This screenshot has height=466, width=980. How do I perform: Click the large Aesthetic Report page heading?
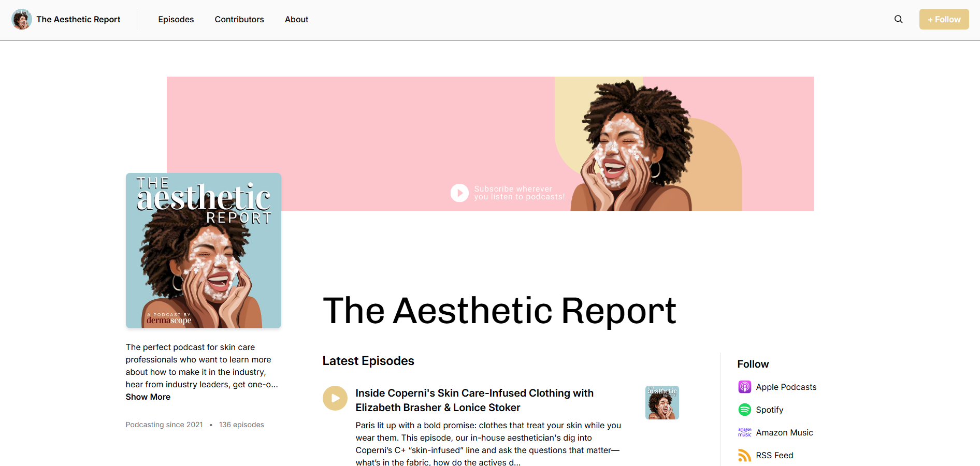(499, 311)
